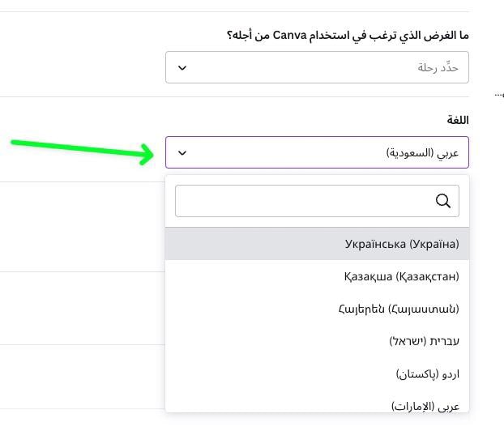Click the word Canva in the question heading
Viewport: 504px width, 427px height.
click(289, 35)
